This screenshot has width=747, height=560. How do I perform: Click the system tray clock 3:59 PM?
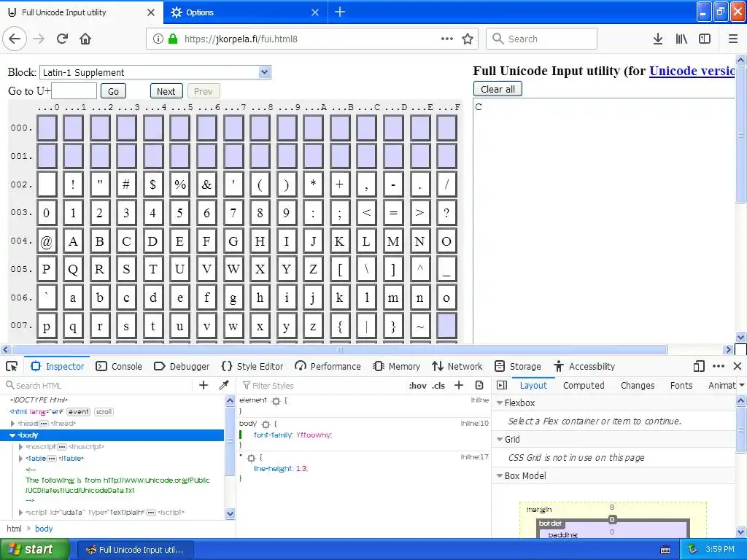coord(720,549)
